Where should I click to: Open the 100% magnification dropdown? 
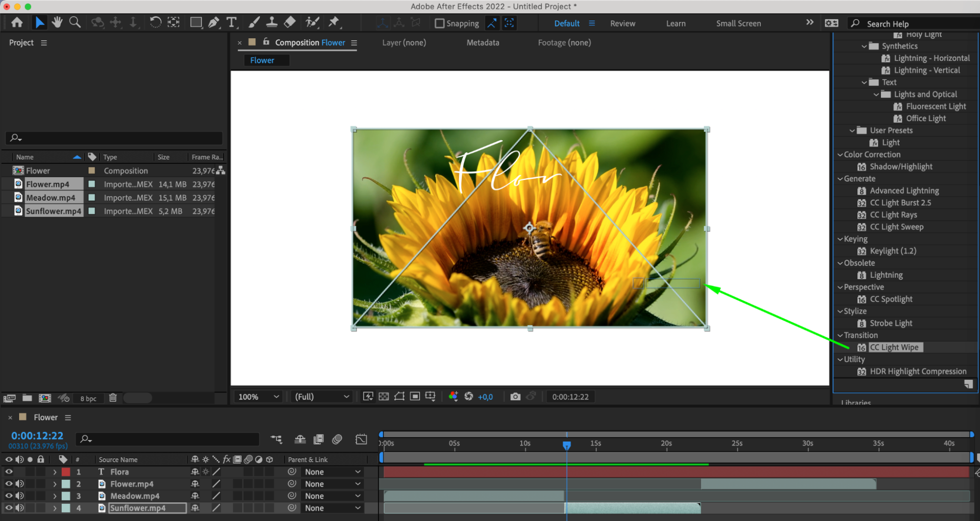[258, 396]
